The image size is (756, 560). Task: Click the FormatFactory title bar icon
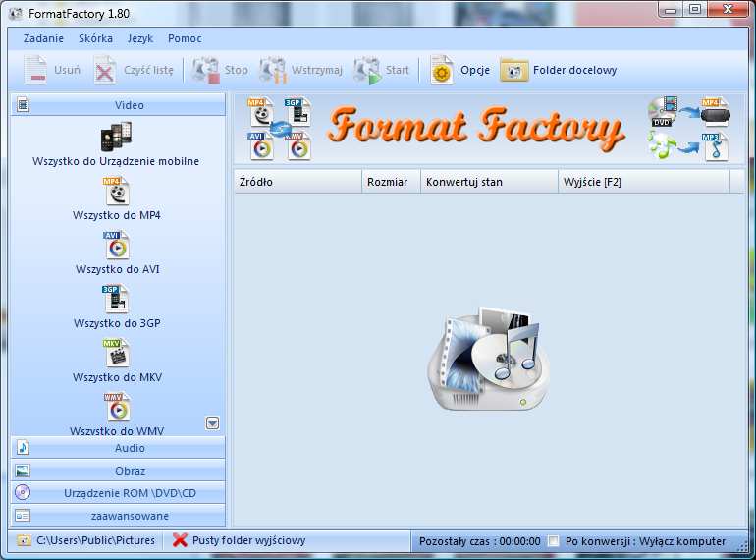pyautogui.click(x=16, y=14)
